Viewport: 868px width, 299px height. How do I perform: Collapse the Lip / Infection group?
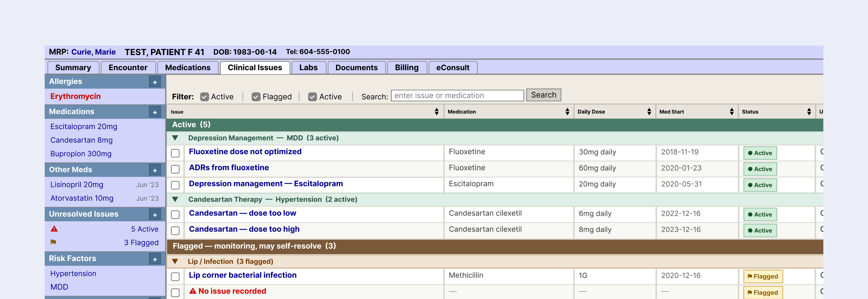[175, 261]
